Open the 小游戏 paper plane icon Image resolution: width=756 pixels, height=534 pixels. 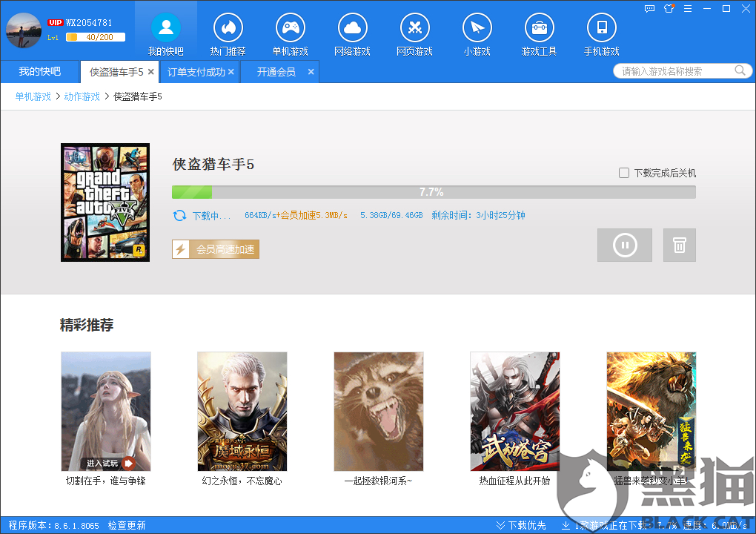(477, 27)
